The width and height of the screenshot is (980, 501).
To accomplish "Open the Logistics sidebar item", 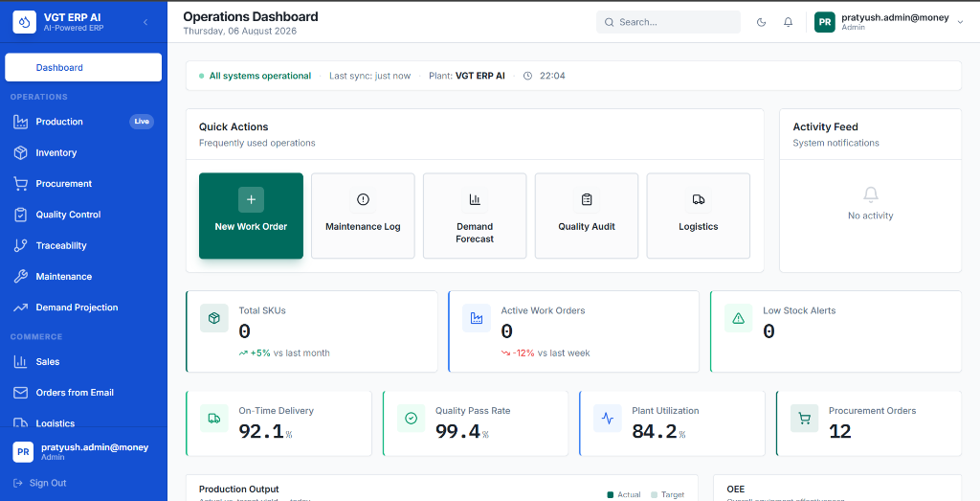I will coord(83,422).
